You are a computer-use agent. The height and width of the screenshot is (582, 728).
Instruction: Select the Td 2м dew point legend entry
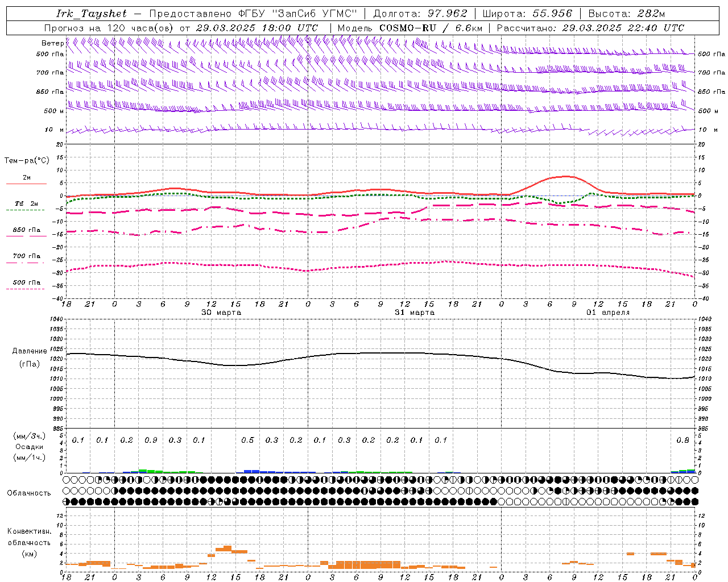click(x=27, y=203)
